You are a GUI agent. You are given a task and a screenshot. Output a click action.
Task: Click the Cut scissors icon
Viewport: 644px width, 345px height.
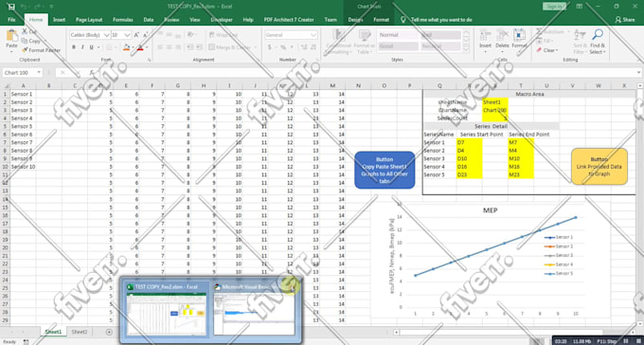click(25, 31)
